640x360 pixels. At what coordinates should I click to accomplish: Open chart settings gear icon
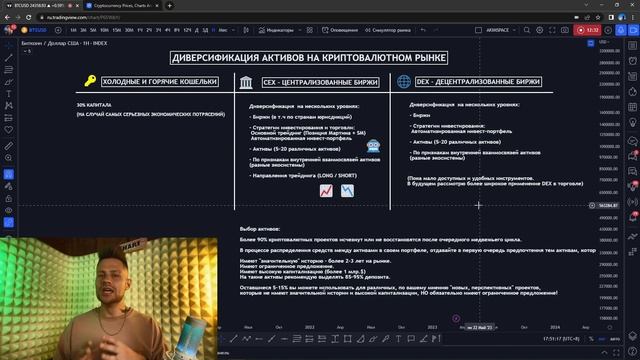click(540, 30)
